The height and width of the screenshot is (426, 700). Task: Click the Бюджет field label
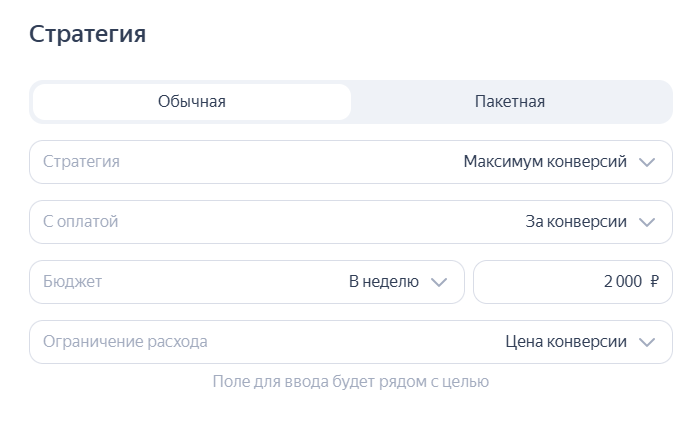click(x=72, y=282)
